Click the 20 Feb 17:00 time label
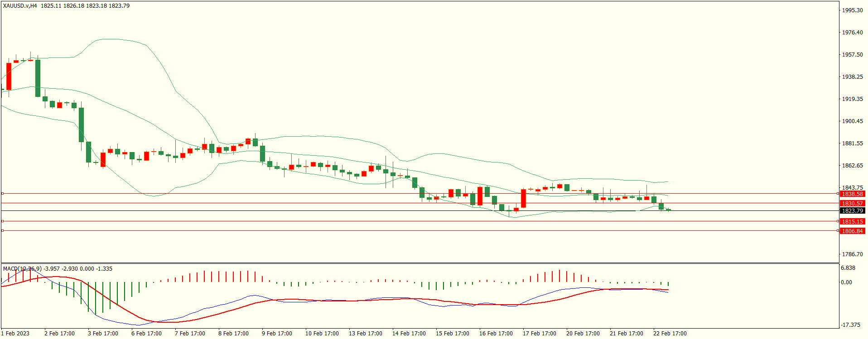 pos(583,334)
